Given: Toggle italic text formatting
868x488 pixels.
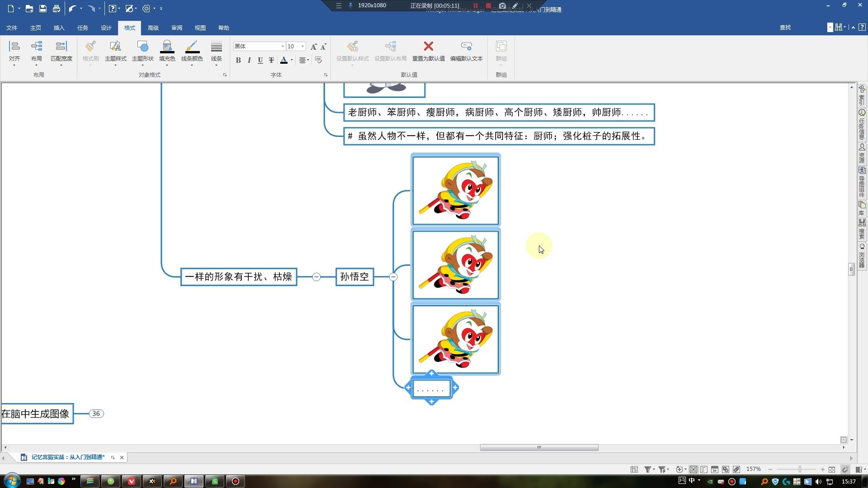Looking at the screenshot, I should [x=249, y=60].
